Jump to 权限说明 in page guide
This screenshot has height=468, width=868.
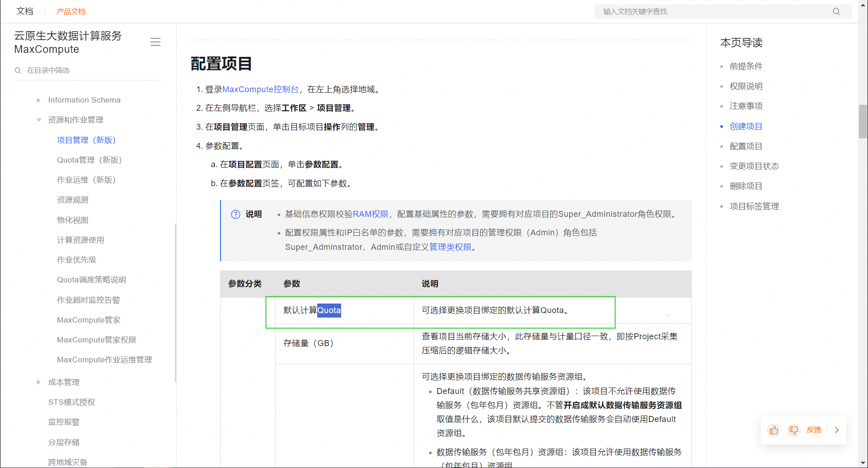tap(746, 86)
